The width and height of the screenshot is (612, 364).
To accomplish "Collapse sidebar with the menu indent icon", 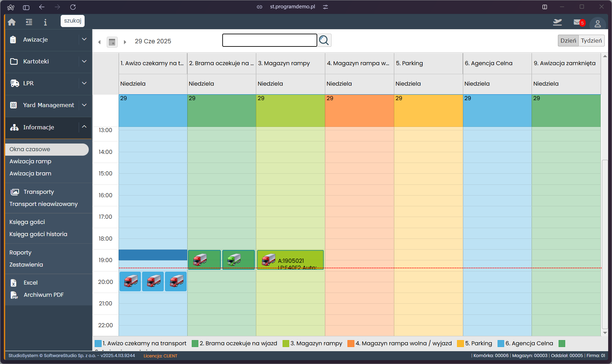I will tap(29, 22).
